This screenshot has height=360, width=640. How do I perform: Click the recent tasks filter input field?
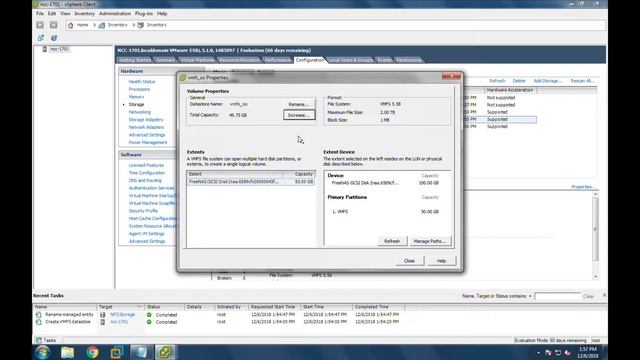pyautogui.click(x=557, y=296)
